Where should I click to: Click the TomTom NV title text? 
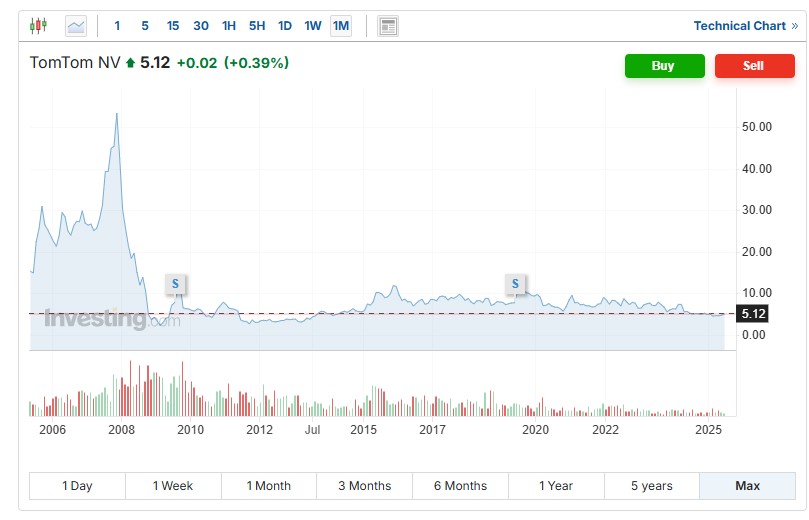point(75,62)
